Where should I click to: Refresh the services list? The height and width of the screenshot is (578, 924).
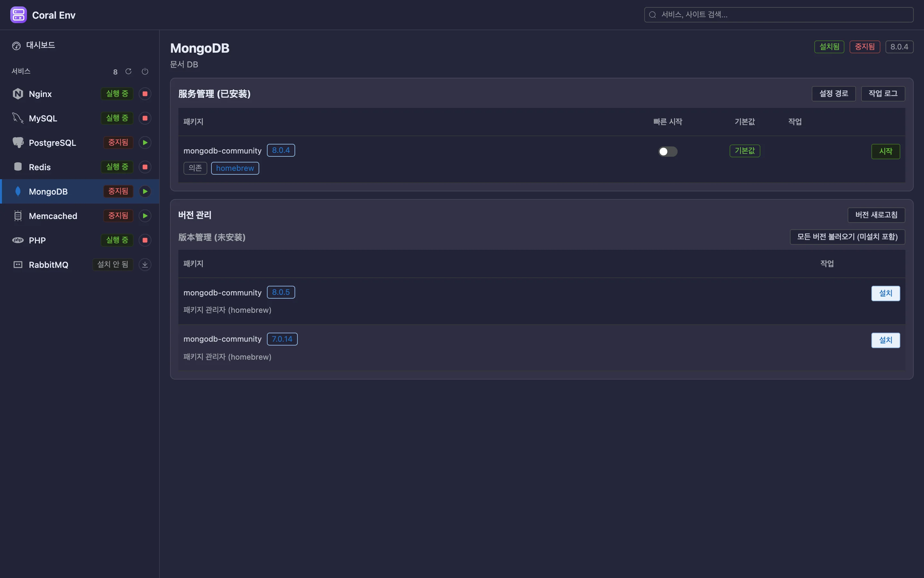[128, 72]
